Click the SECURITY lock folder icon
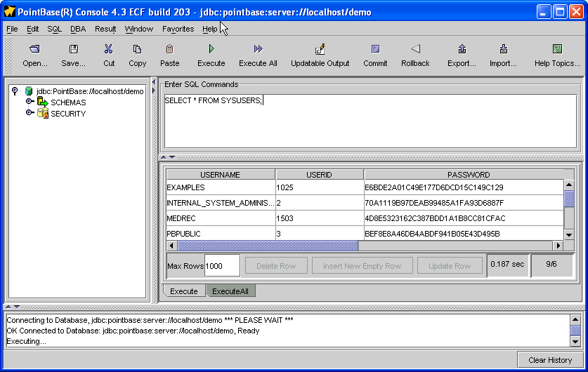The width and height of the screenshot is (588, 372). (x=43, y=113)
